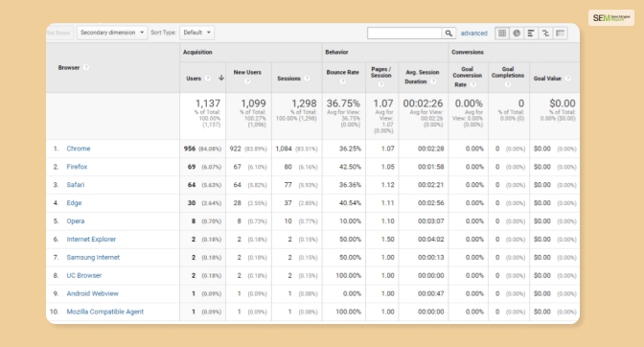Image resolution: width=644 pixels, height=347 pixels.
Task: Select Chrome's users count 956
Action: click(x=190, y=149)
